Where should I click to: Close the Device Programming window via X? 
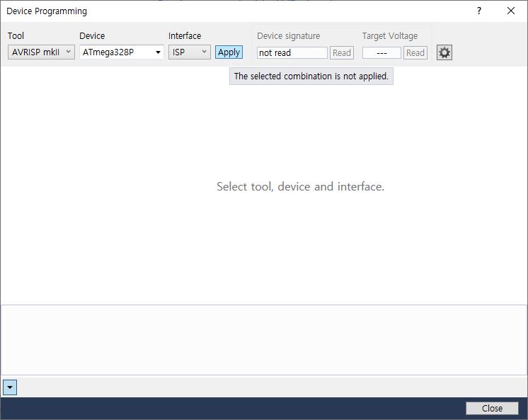point(511,11)
